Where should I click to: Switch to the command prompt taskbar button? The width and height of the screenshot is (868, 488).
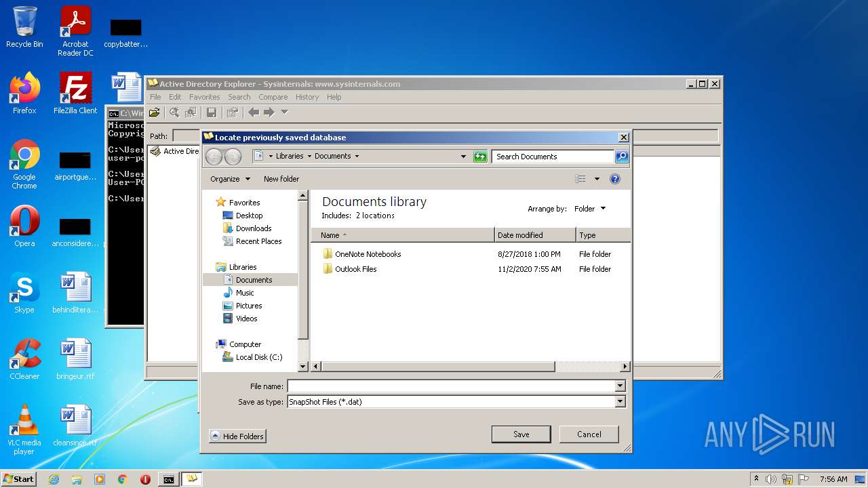pyautogui.click(x=168, y=479)
